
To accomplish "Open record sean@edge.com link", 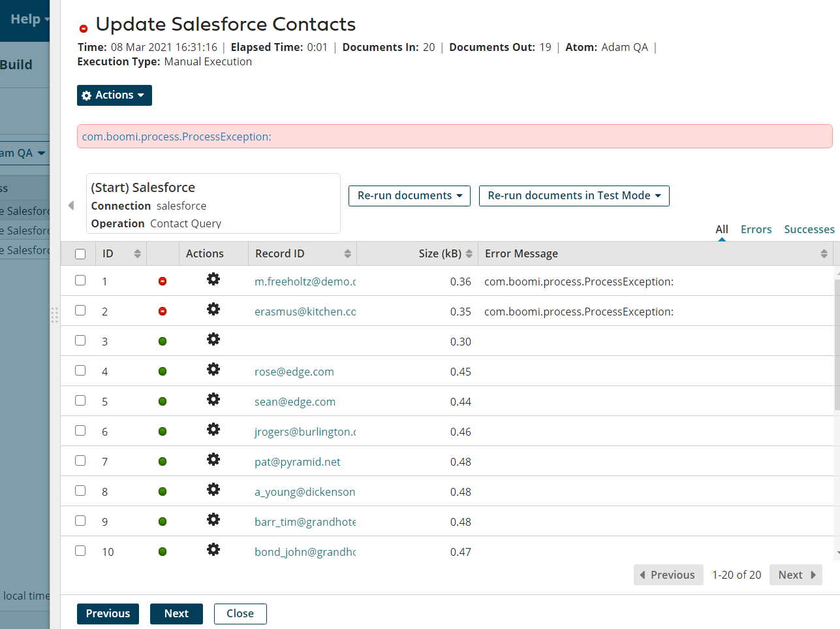I will click(x=295, y=402).
